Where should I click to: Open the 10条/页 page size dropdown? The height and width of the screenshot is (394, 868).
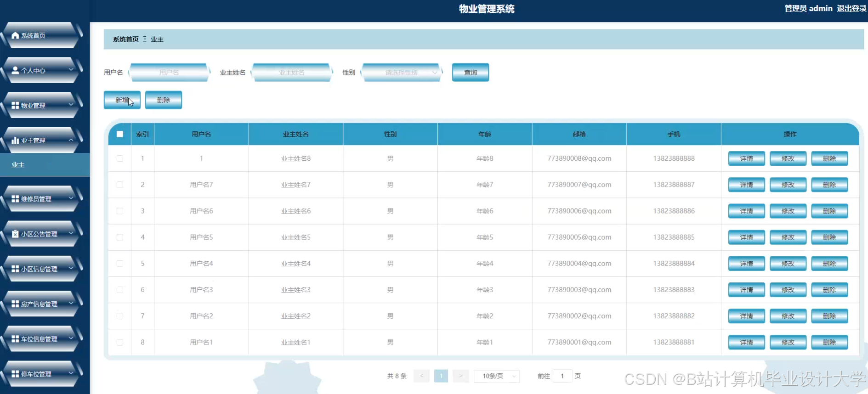[x=497, y=376]
